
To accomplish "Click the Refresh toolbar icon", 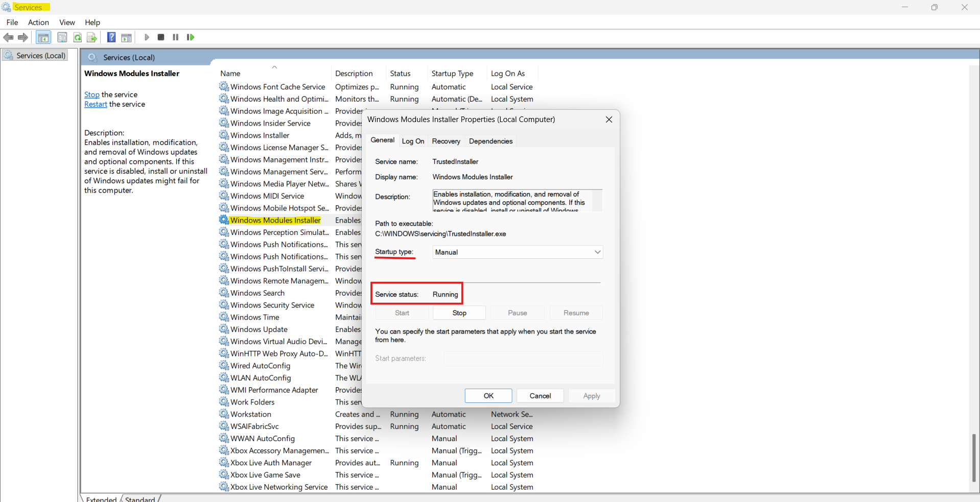I will coord(78,37).
